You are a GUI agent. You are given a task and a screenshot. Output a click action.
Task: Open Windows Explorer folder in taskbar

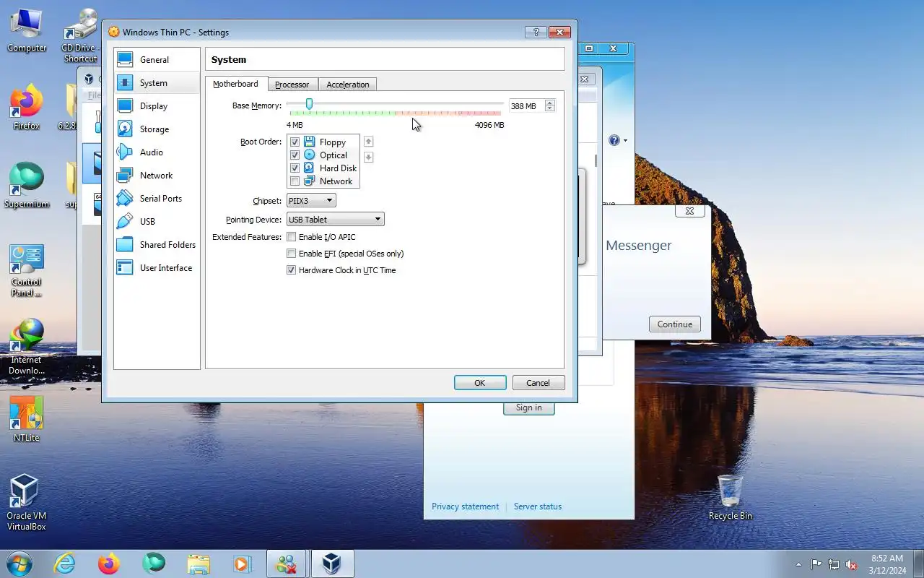[x=198, y=564]
